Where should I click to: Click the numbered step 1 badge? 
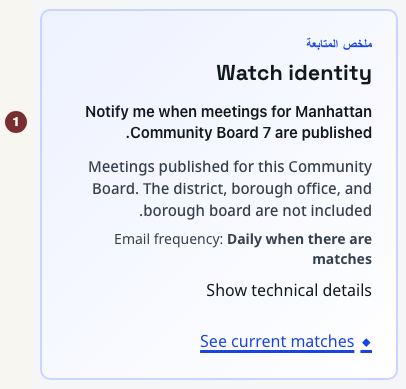pyautogui.click(x=16, y=122)
